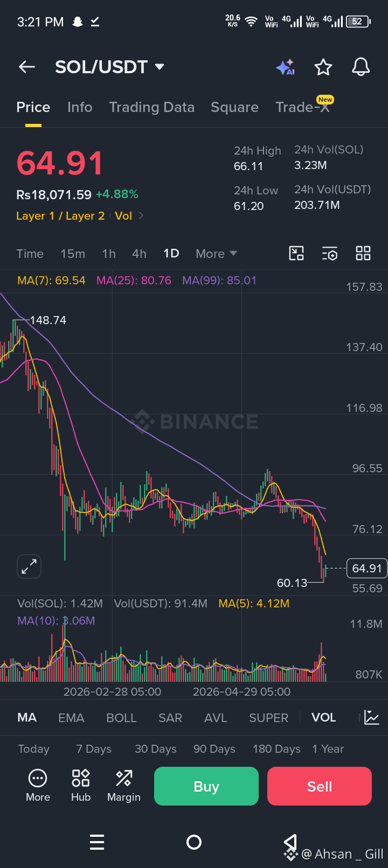Tap the Android recent apps icon
This screenshot has width=388, height=868.
click(97, 842)
